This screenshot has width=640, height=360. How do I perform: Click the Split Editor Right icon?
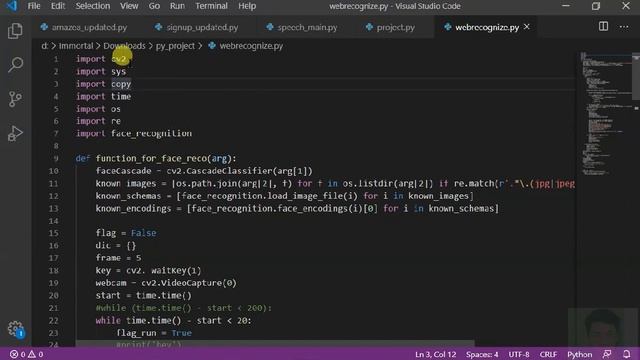[603, 27]
